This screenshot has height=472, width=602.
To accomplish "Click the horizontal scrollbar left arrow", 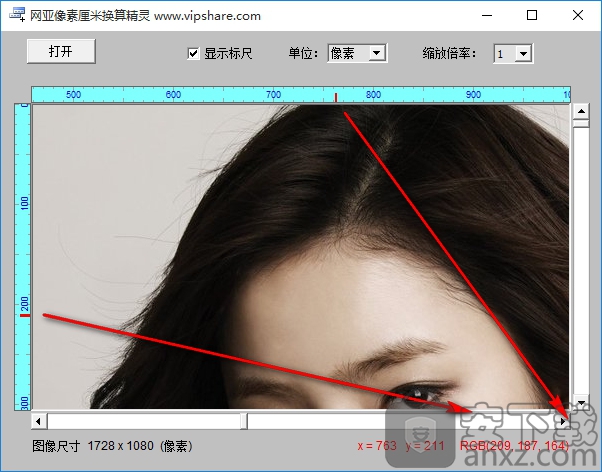I will pos(38,421).
